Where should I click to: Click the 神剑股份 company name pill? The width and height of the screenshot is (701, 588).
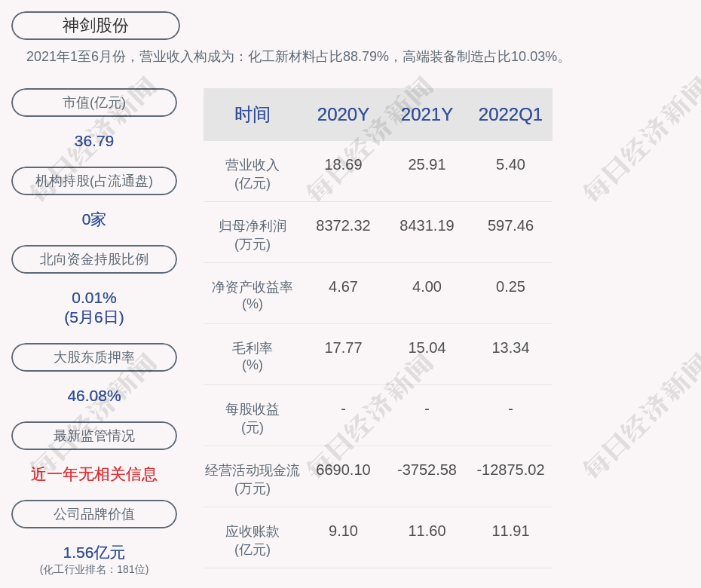pos(96,26)
